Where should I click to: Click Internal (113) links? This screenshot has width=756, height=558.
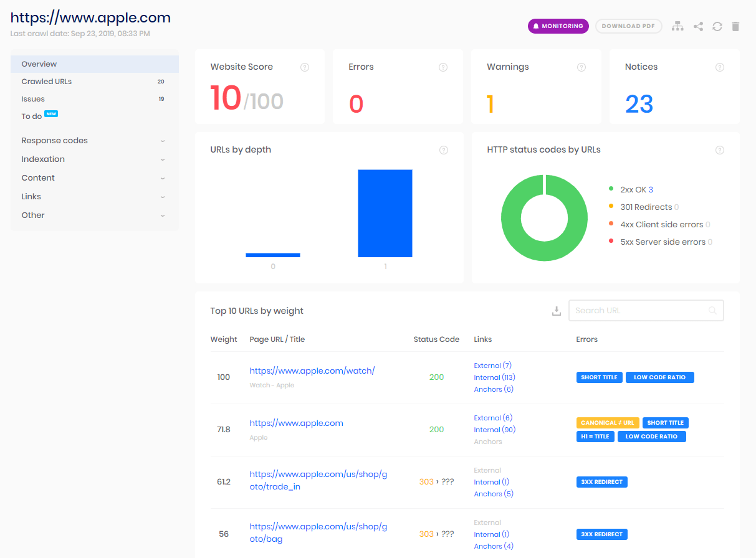click(495, 377)
